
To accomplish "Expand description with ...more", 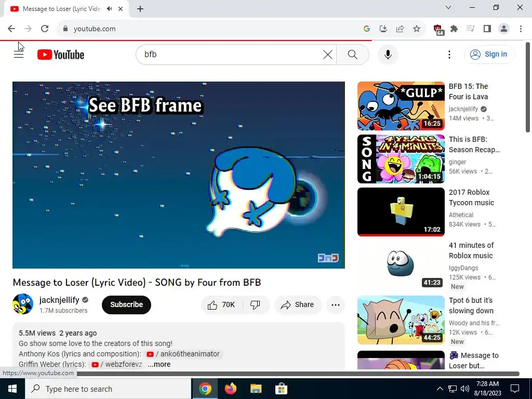I will pos(159,364).
